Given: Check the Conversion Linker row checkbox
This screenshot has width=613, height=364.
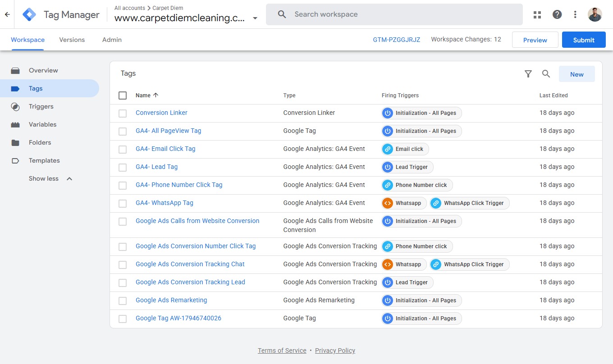Looking at the screenshot, I should 123,114.
